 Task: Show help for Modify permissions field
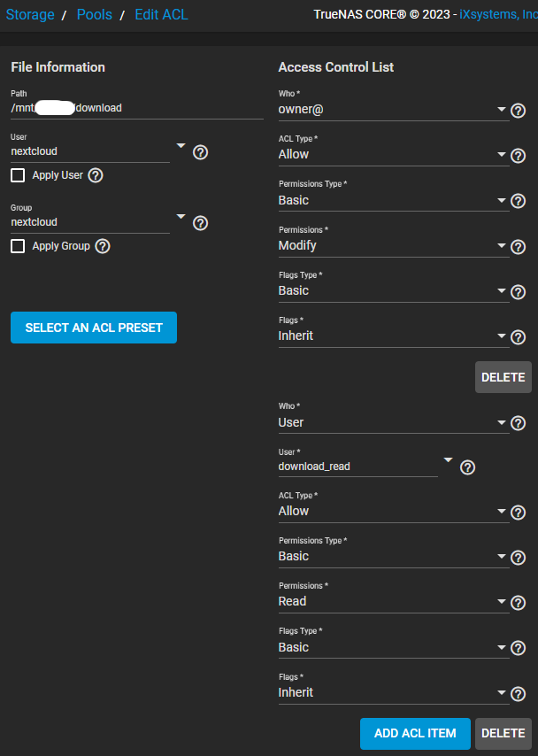[x=519, y=246]
